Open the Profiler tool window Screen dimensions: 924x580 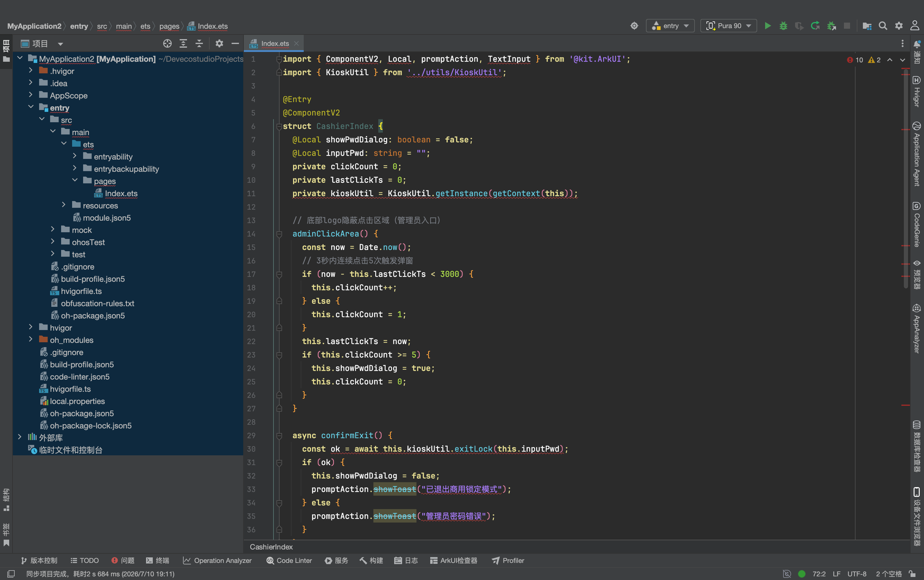[508, 560]
